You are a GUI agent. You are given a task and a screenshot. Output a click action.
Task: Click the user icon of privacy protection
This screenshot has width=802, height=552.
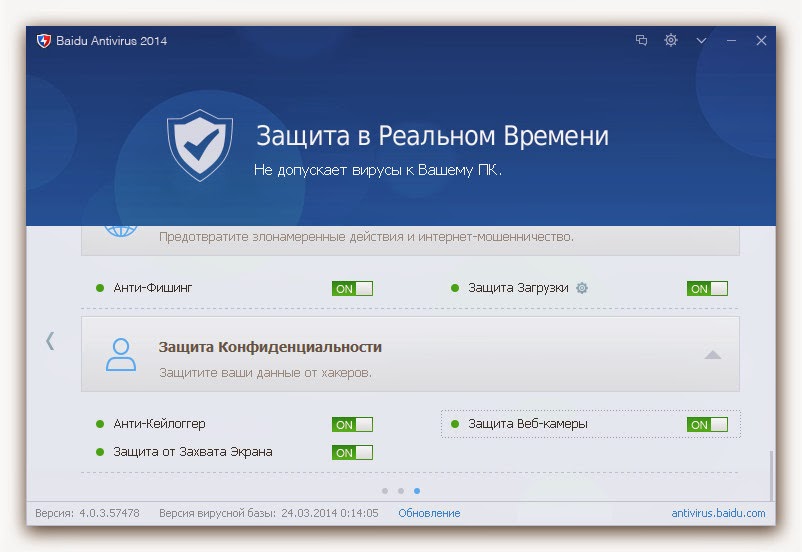(x=121, y=354)
